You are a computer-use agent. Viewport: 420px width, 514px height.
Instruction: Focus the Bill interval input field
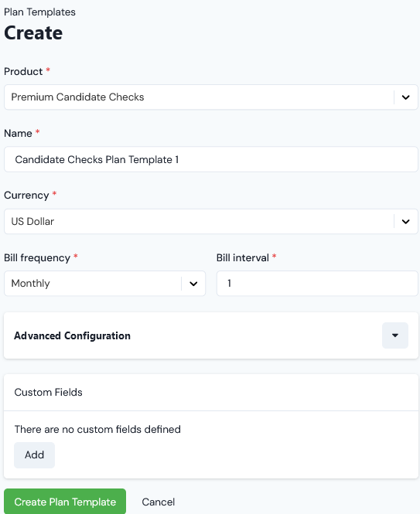317,284
